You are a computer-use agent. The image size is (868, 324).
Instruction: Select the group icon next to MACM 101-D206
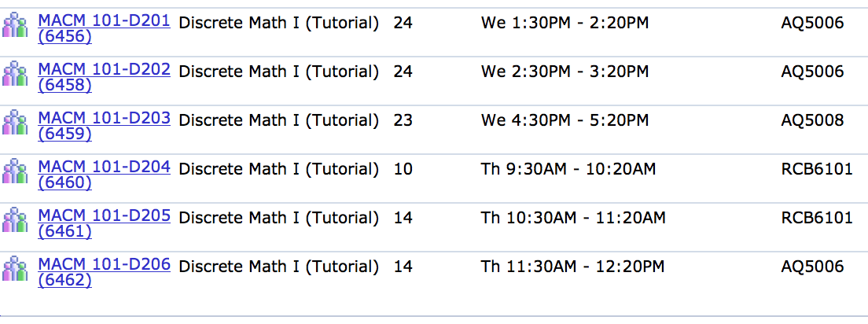[x=14, y=269]
